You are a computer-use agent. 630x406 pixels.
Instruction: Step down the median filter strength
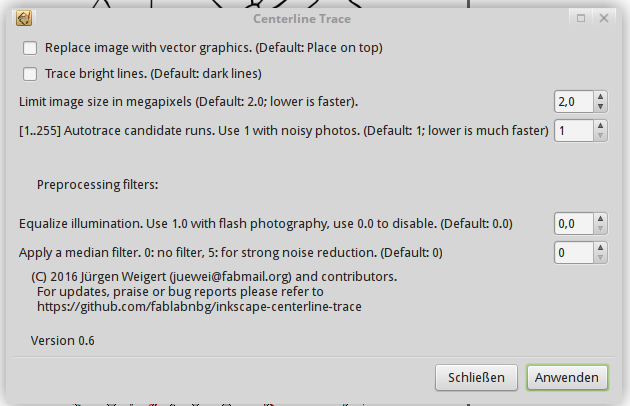click(600, 258)
